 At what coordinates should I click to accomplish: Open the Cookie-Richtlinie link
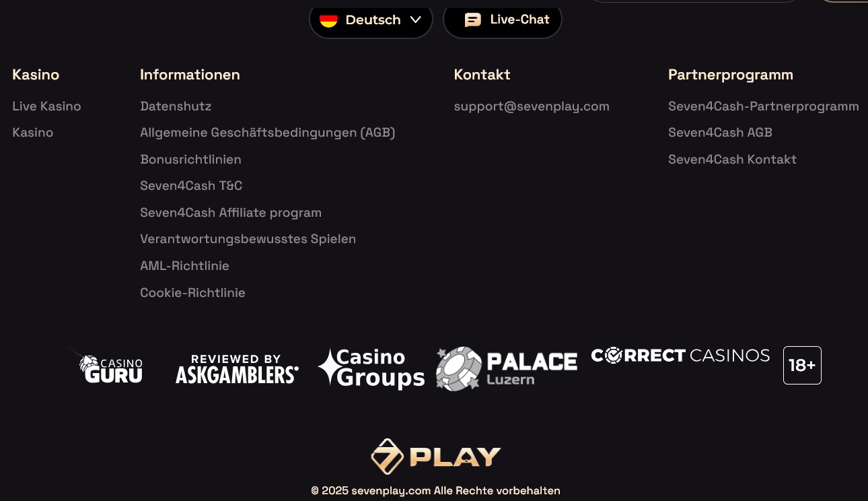(x=192, y=293)
